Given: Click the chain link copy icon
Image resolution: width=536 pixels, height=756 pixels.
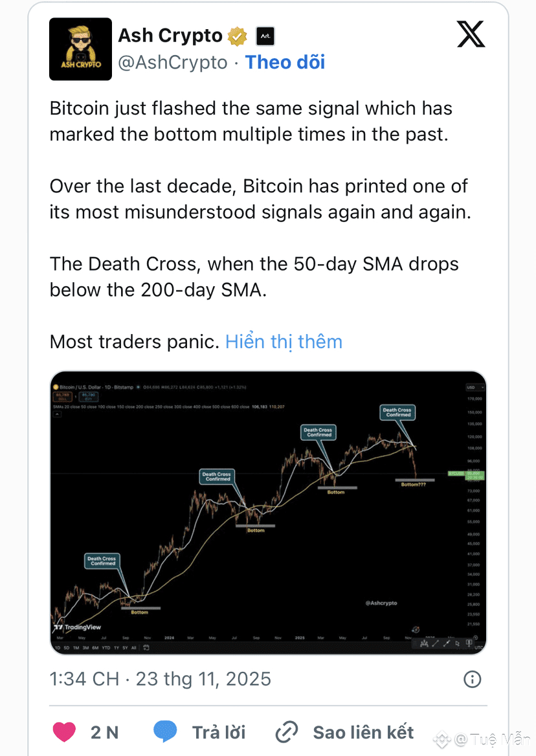Looking at the screenshot, I should (x=286, y=732).
